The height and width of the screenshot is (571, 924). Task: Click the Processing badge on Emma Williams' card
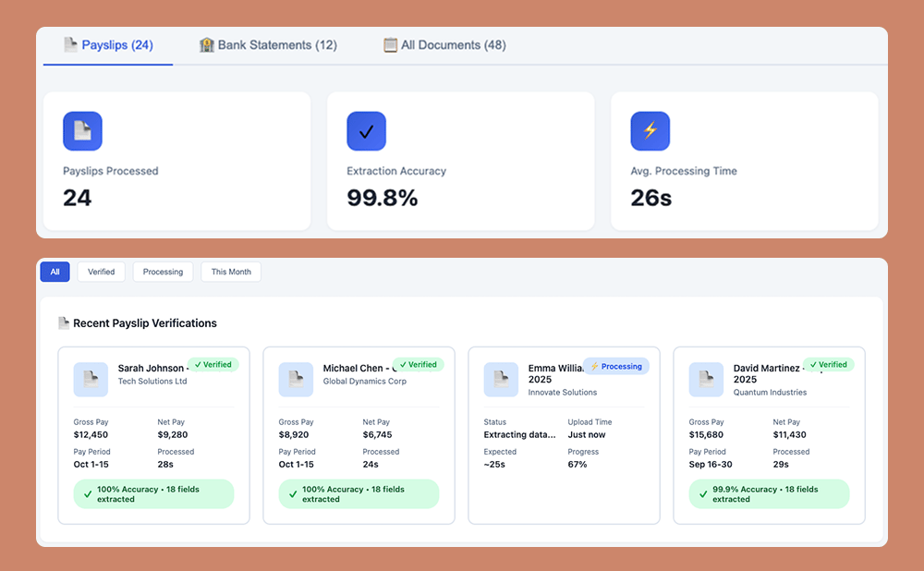click(x=615, y=366)
